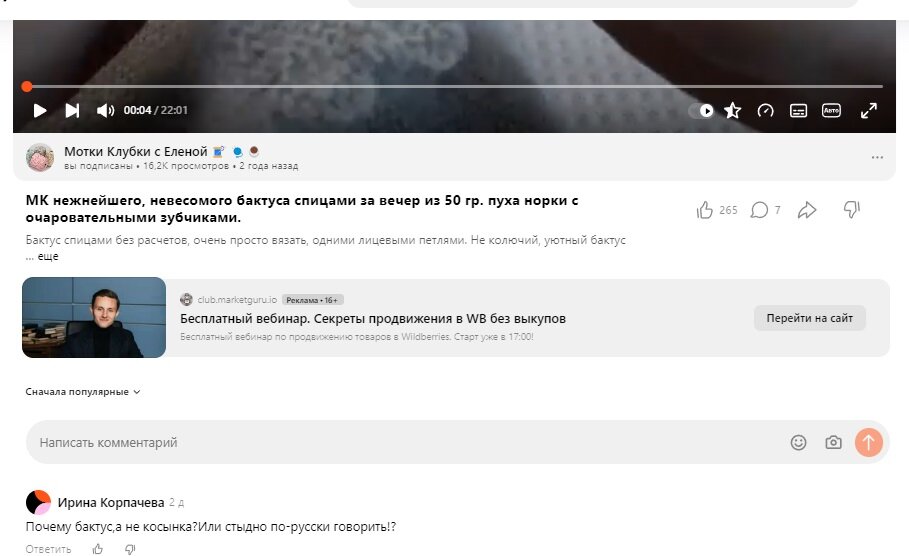Add video to favorites with star icon
The height and width of the screenshot is (556, 909).
[x=733, y=110]
